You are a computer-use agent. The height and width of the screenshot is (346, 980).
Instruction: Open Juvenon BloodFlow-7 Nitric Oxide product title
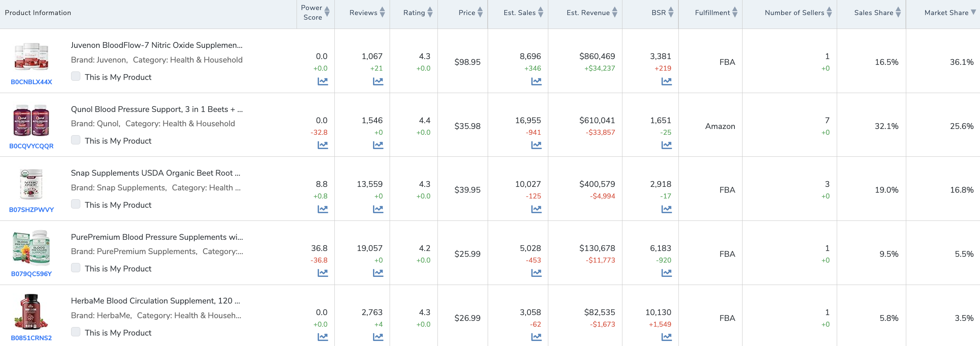pyautogui.click(x=157, y=45)
